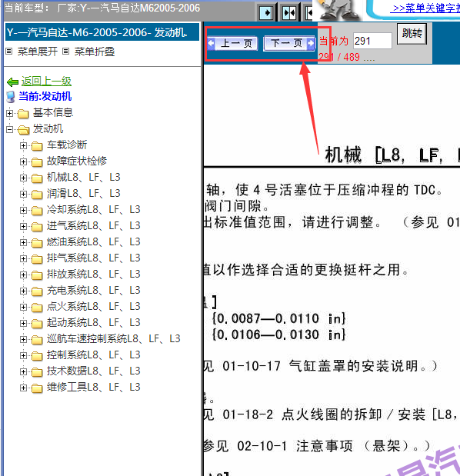The width and height of the screenshot is (460, 476).
Task: Expand the 故障症状检修 node
Action: coord(23,161)
